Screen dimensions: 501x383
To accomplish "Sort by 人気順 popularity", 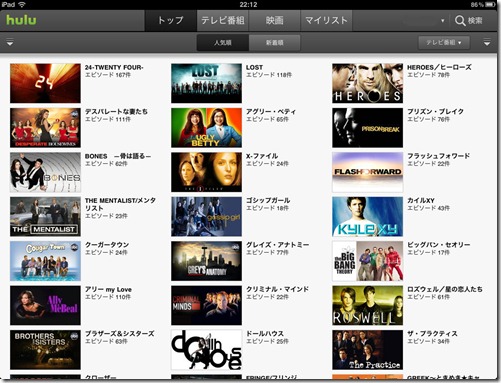I will click(223, 43).
